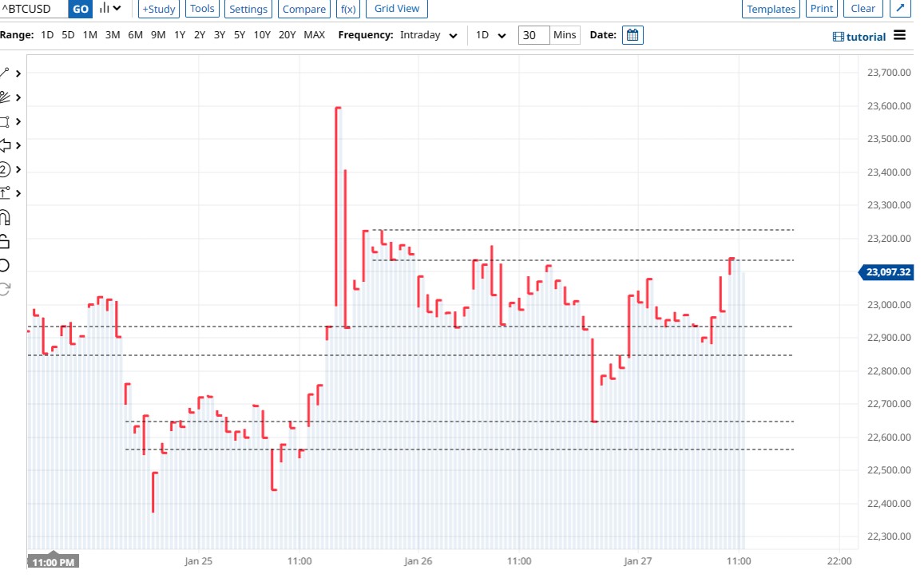Click the GO button
924x582 pixels.
coord(81,9)
